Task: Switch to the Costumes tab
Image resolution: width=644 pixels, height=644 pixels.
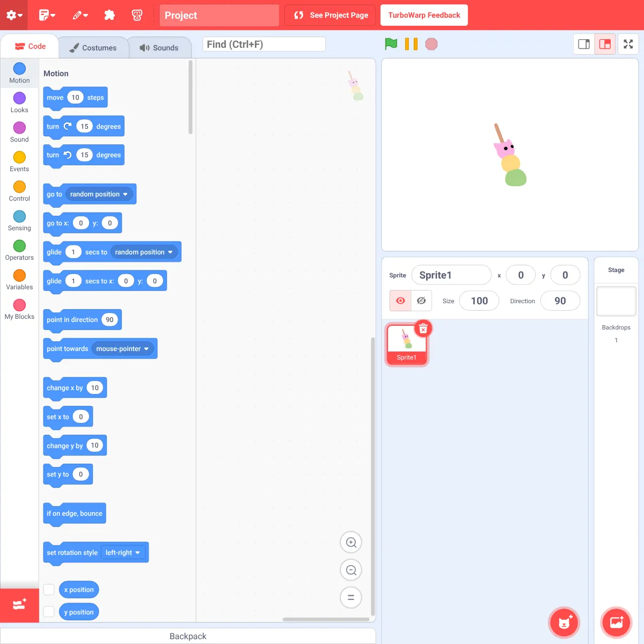Action: [93, 48]
